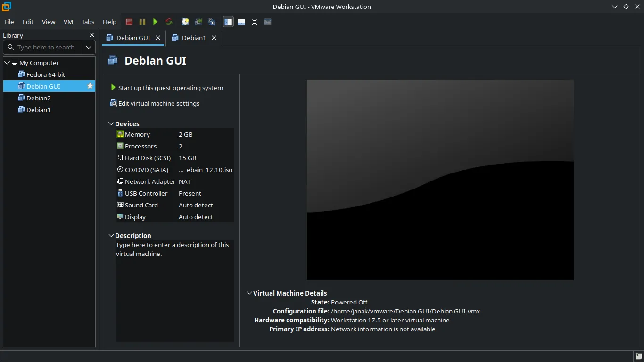Toggle the library sidebar view button
This screenshot has width=644, height=362.
(228, 22)
